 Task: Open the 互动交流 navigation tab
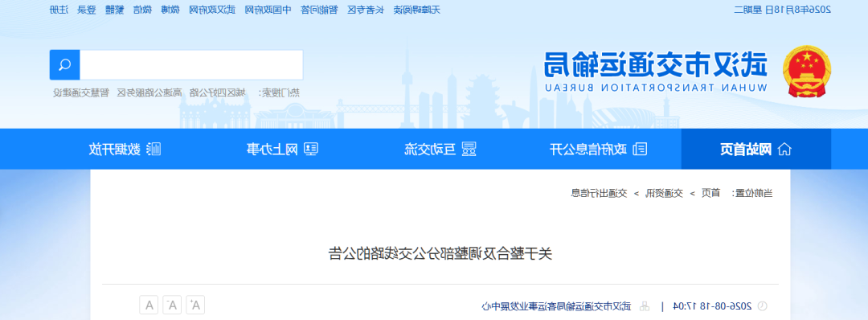tap(440, 149)
